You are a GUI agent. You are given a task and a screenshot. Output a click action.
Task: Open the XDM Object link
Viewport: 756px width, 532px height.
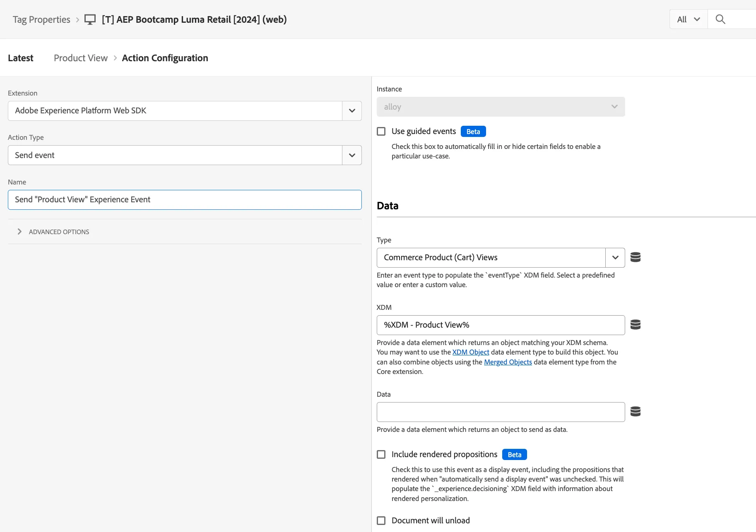pos(471,352)
